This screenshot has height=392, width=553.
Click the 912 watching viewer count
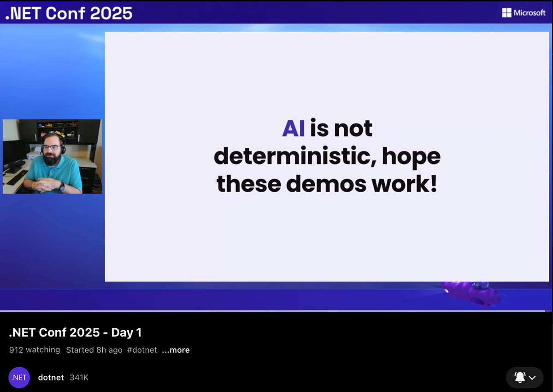tap(35, 350)
